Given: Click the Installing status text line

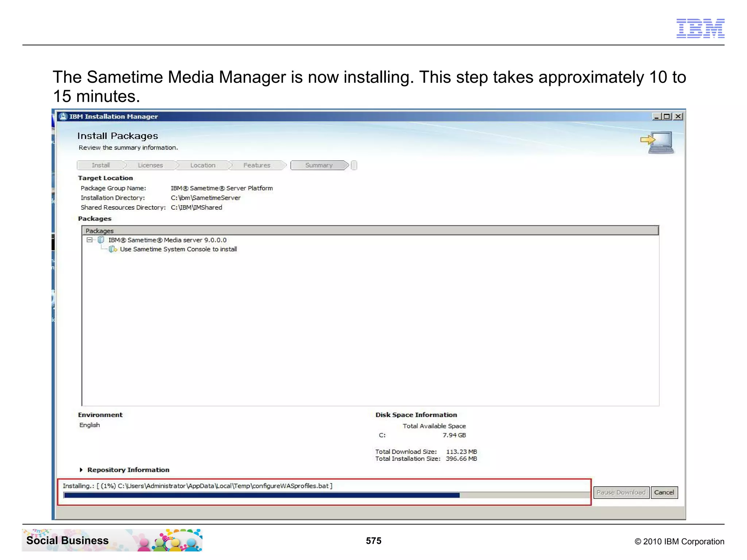Looking at the screenshot, I should 197,486.
